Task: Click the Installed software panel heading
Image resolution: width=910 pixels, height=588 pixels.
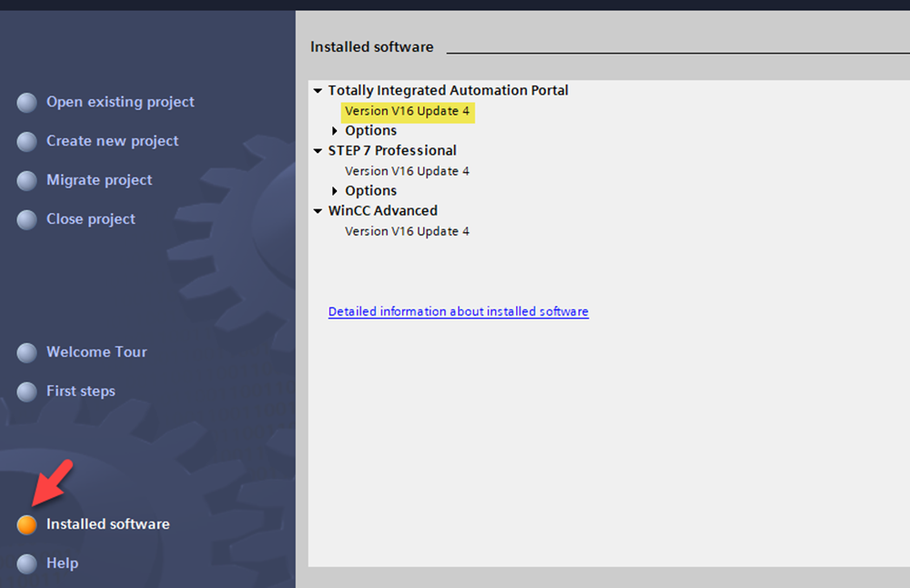Action: pos(372,46)
